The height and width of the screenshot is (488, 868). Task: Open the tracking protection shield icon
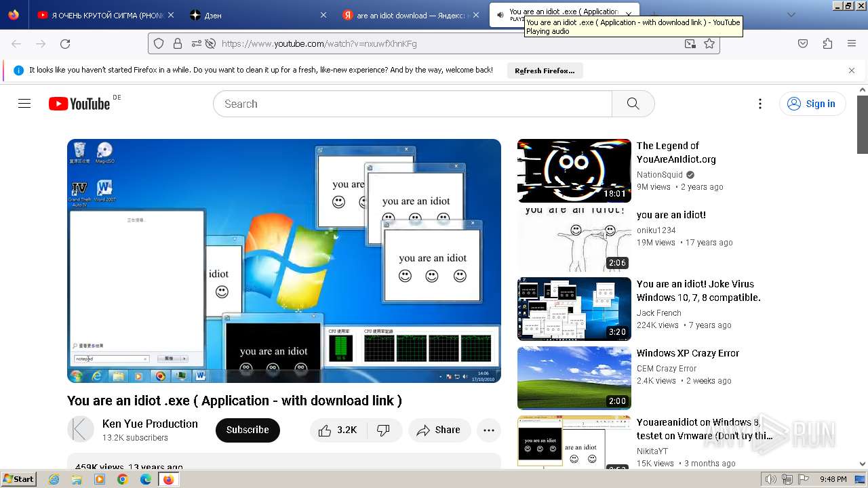coord(159,43)
